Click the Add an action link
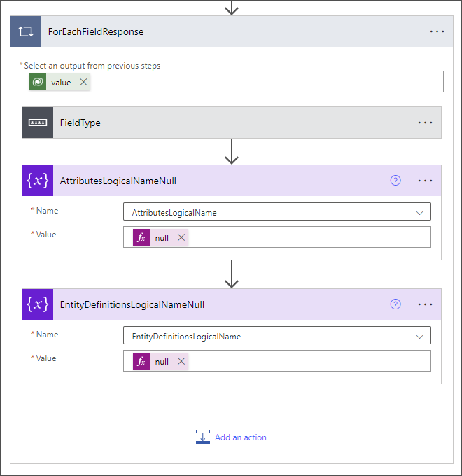Screen dimensions: 462x476 coord(241,437)
